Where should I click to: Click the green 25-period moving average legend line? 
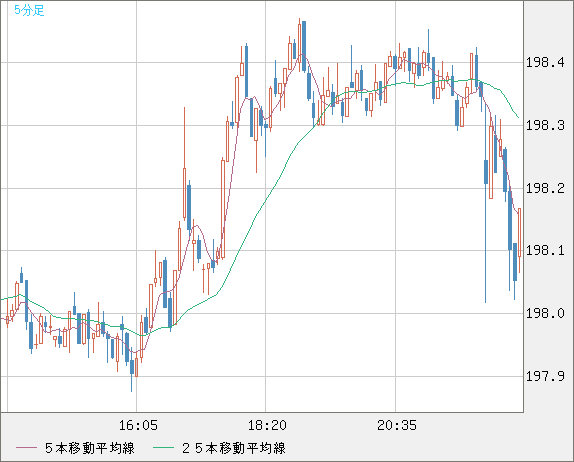(163, 448)
